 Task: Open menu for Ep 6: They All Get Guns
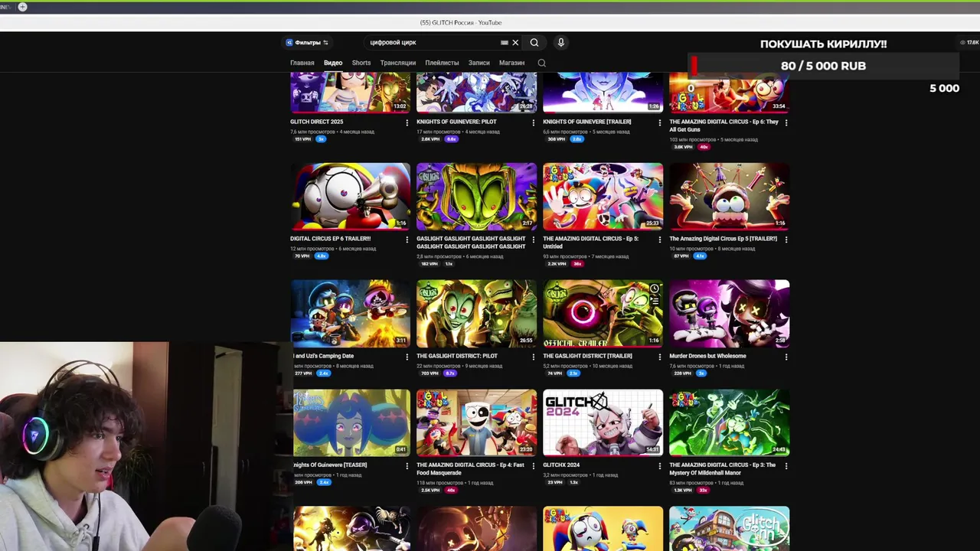coord(786,122)
